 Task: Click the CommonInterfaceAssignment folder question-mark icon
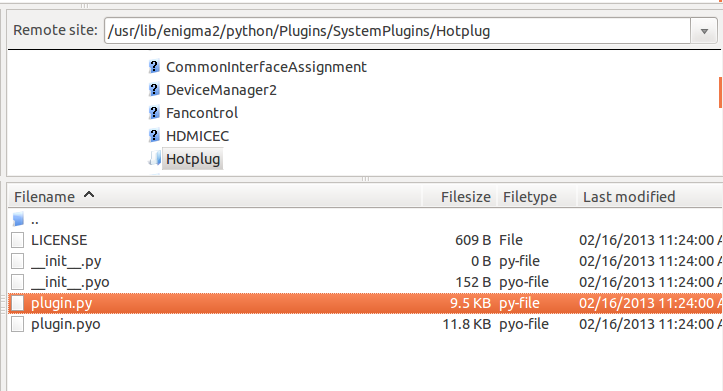[154, 67]
